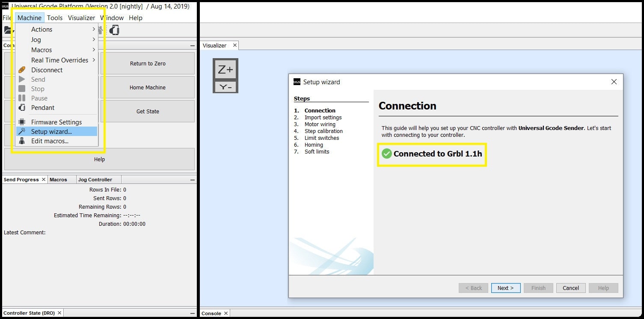644x319 pixels.
Task: Click the 'Connected to Grbl 1.1h' status text
Action: (x=438, y=154)
